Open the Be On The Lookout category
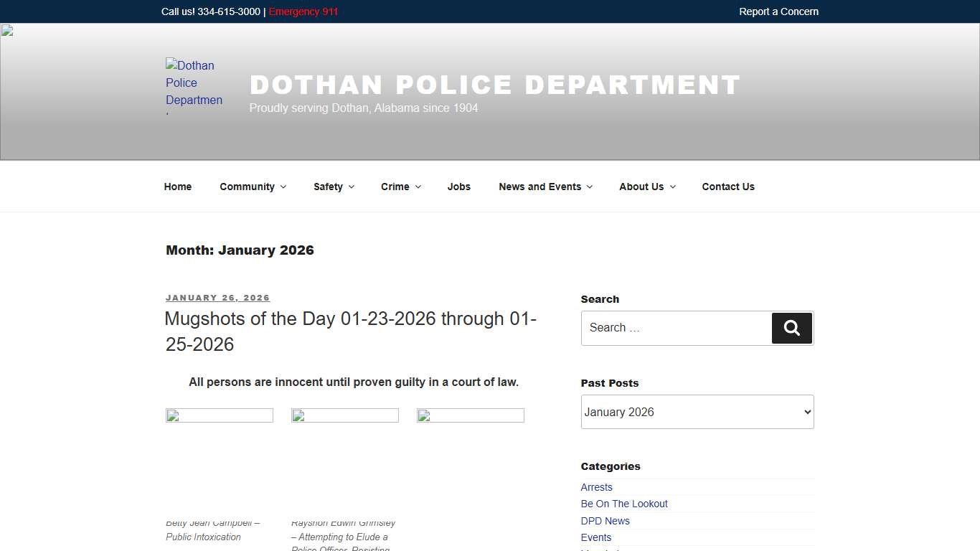Viewport: 980px width, 551px height. coord(623,504)
